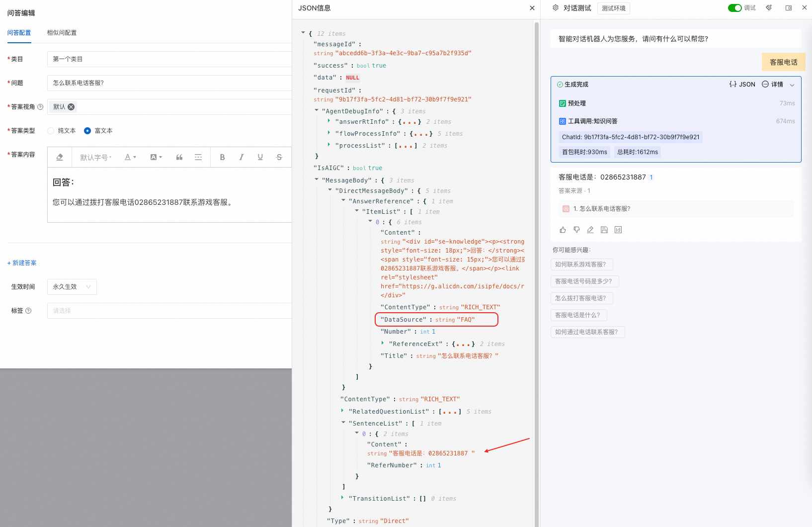The image size is (812, 527).
Task: View the JSON of the generated response
Action: tap(742, 85)
